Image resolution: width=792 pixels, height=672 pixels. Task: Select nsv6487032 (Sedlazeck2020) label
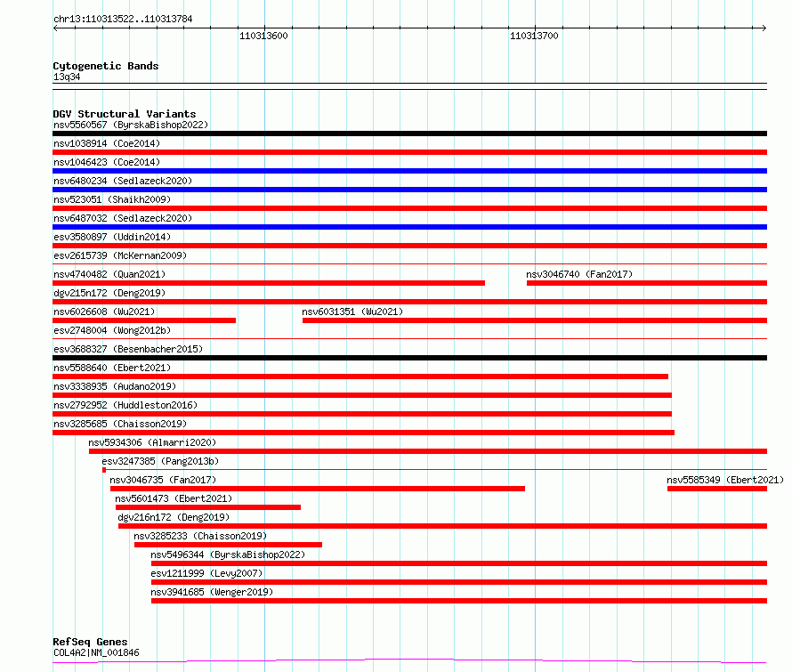coord(123,218)
